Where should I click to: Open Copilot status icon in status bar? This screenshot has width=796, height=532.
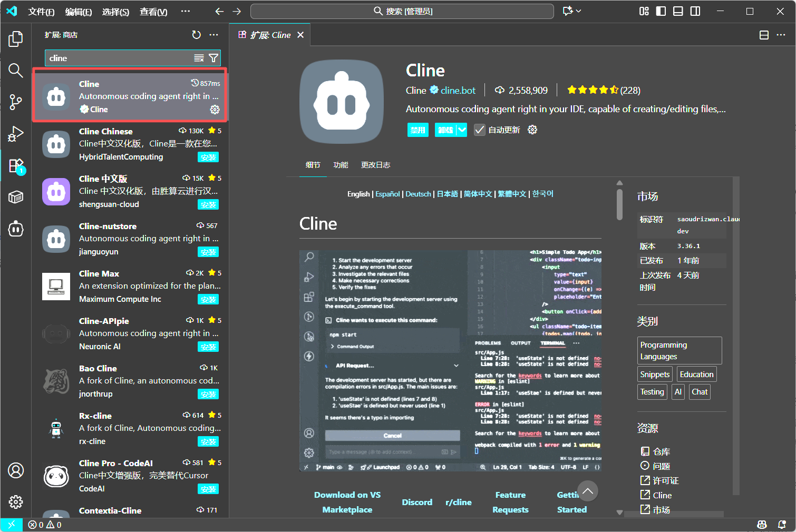762,525
